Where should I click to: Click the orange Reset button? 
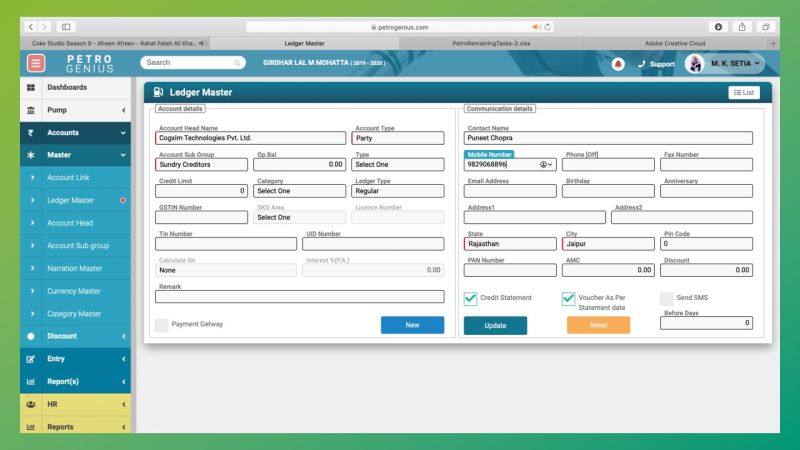coord(598,325)
